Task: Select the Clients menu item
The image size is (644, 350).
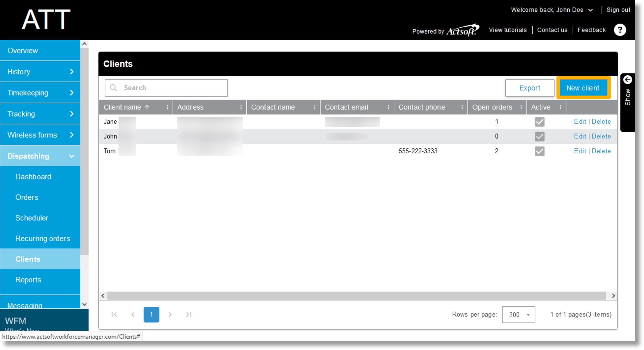Action: tap(27, 259)
